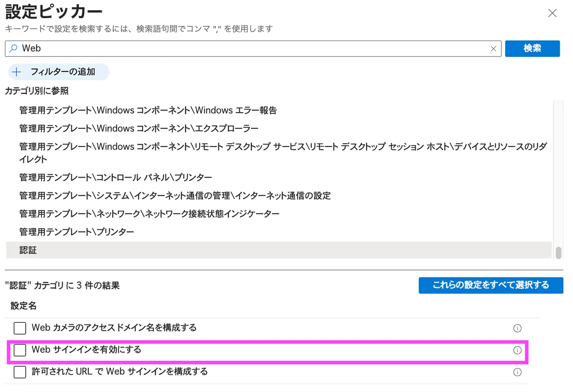Check Web カメラのアクセス ドメイン名を構成する checkbox

20,328
